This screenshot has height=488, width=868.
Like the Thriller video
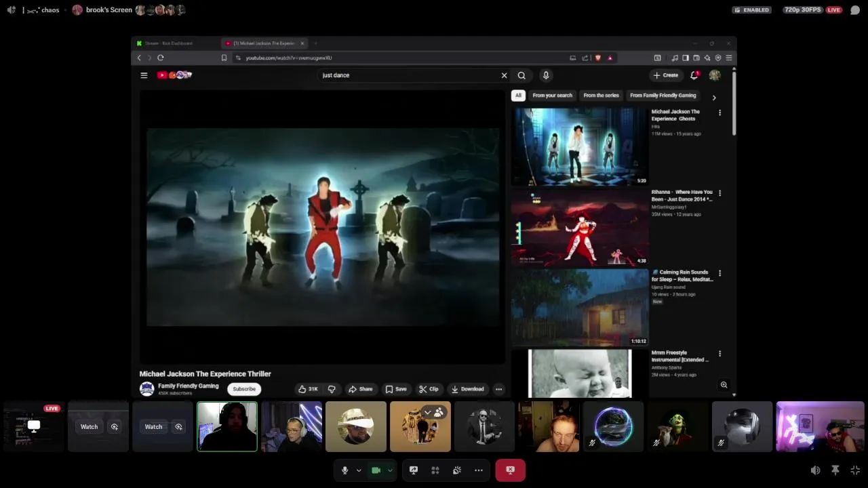pos(308,389)
